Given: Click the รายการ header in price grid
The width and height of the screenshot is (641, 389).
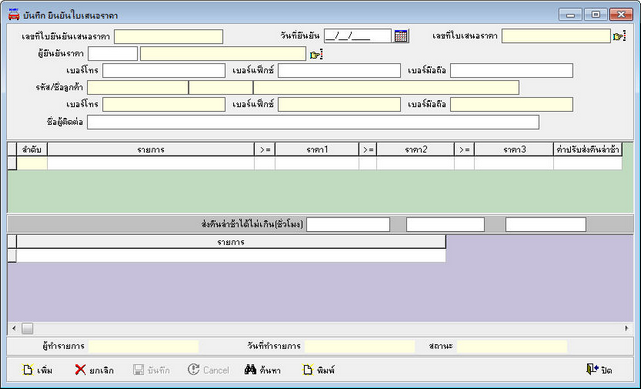Looking at the screenshot, I should [151, 150].
